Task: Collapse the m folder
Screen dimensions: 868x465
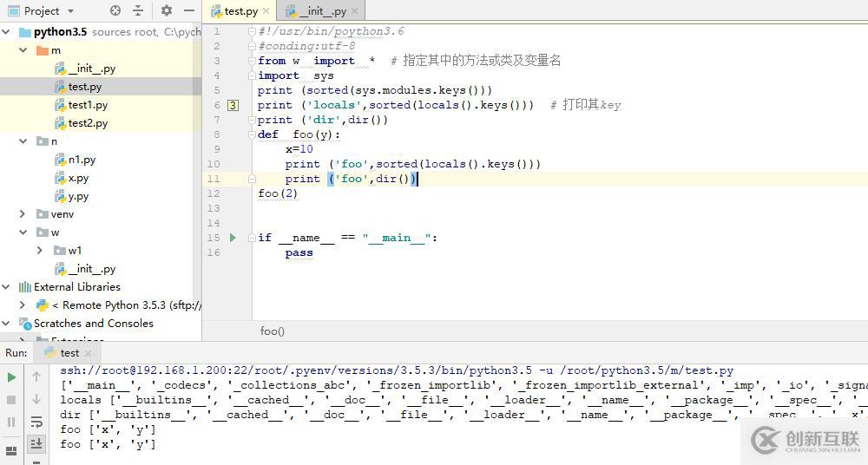Action: coord(23,50)
